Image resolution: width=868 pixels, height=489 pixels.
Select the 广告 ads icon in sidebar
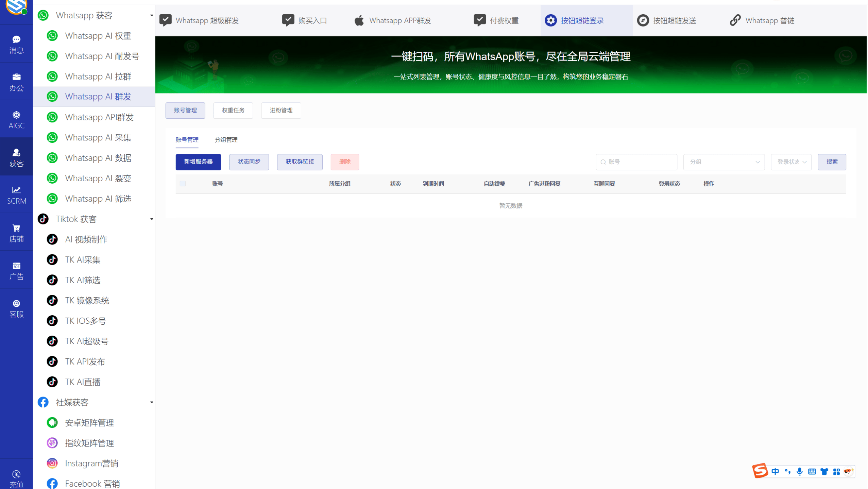click(16, 270)
